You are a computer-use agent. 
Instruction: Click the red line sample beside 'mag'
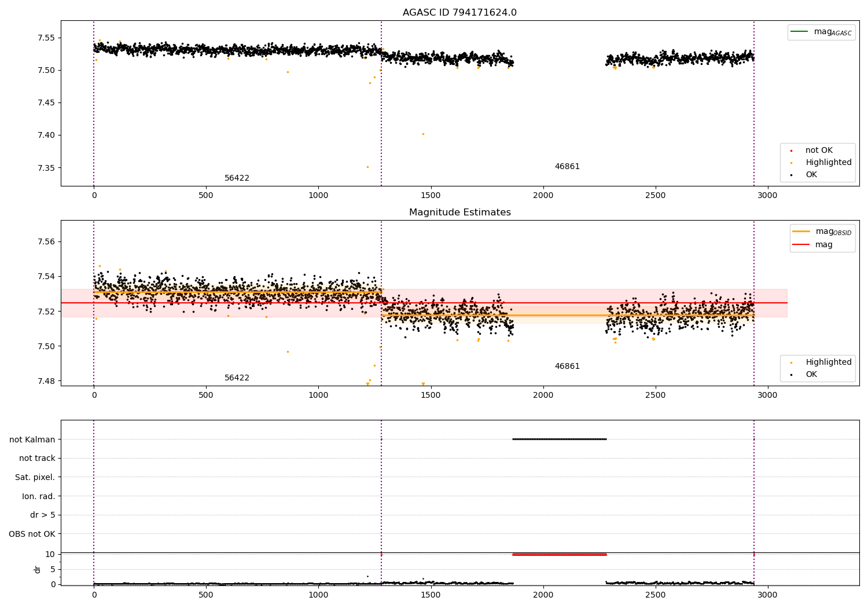[x=801, y=244]
